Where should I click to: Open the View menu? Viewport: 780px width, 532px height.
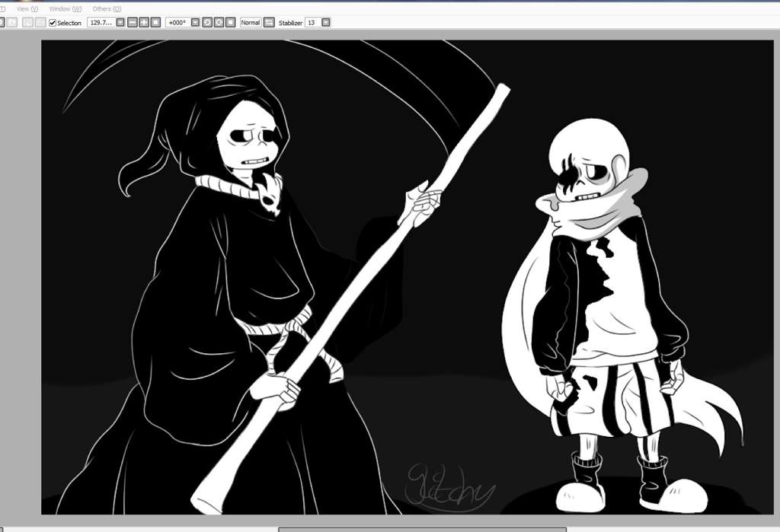(x=27, y=9)
